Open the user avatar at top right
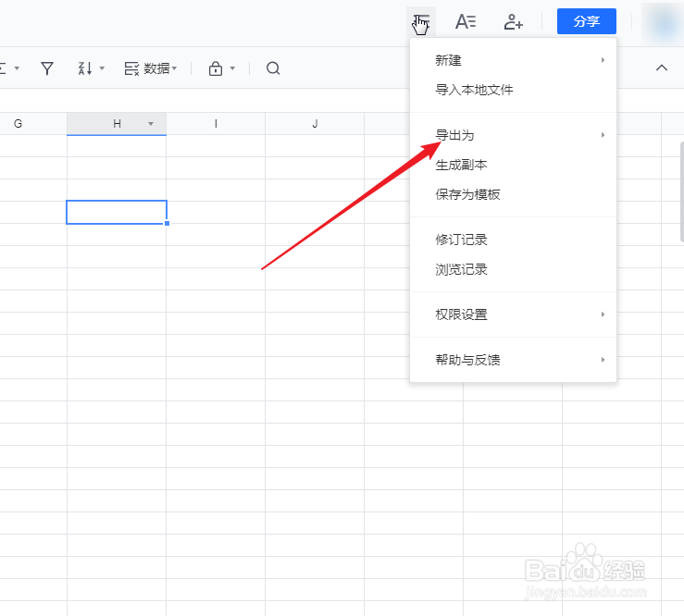Image resolution: width=684 pixels, height=616 pixels. pyautogui.click(x=663, y=23)
